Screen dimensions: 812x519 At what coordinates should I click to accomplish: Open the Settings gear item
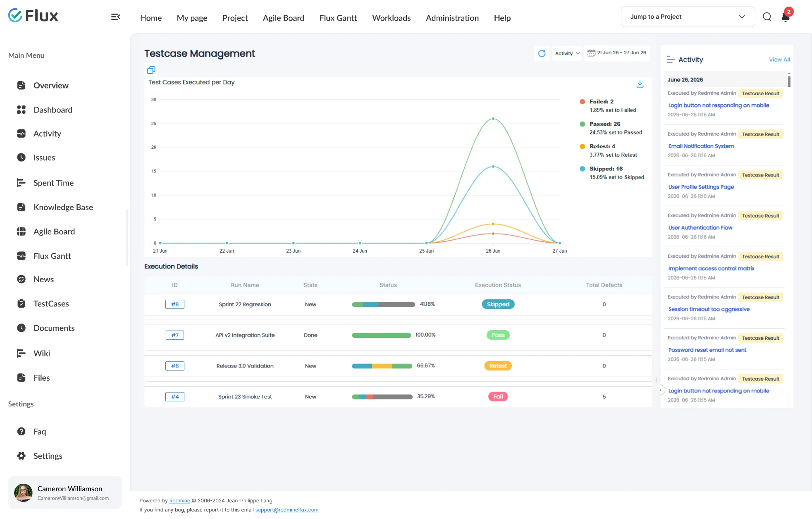tap(48, 456)
